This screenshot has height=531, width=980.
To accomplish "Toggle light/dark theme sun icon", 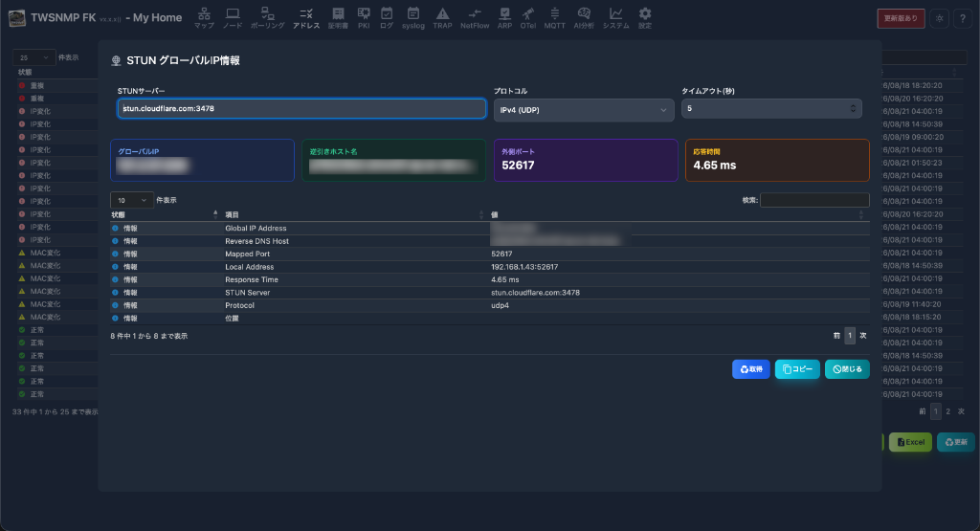I will click(x=940, y=18).
